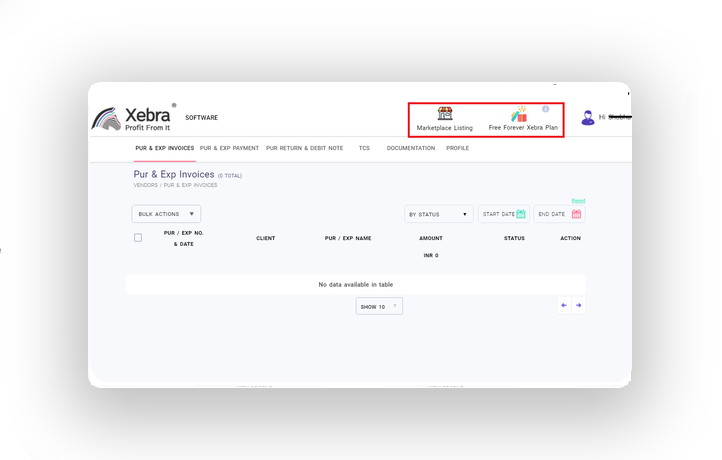Sort by the Amount column header
Screen dimensions: 722x460
coord(430,238)
